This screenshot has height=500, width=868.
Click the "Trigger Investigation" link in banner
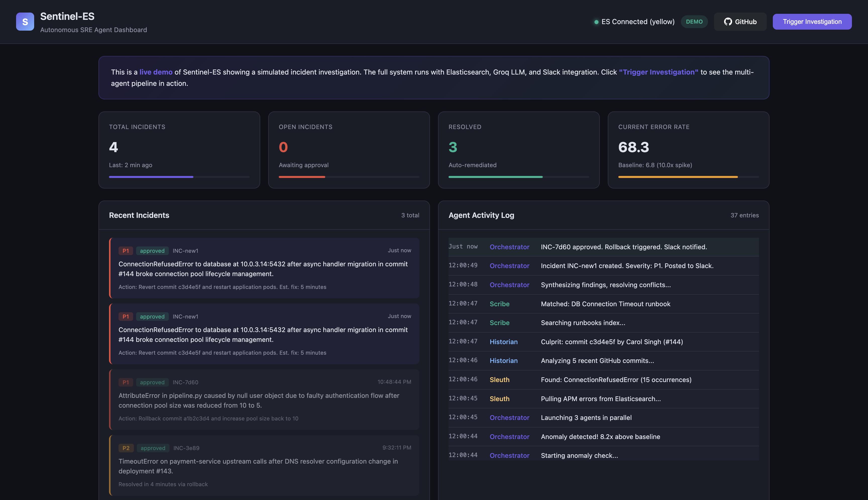tap(658, 72)
